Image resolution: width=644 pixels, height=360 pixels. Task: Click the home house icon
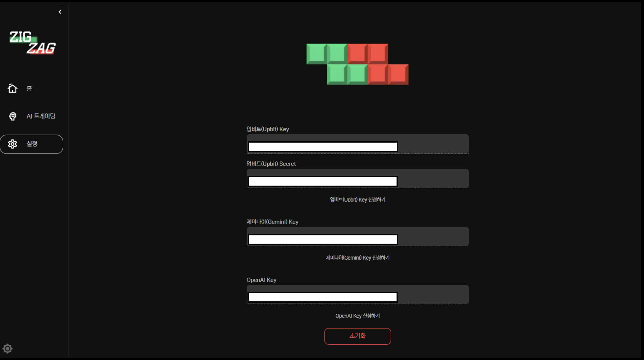click(12, 88)
